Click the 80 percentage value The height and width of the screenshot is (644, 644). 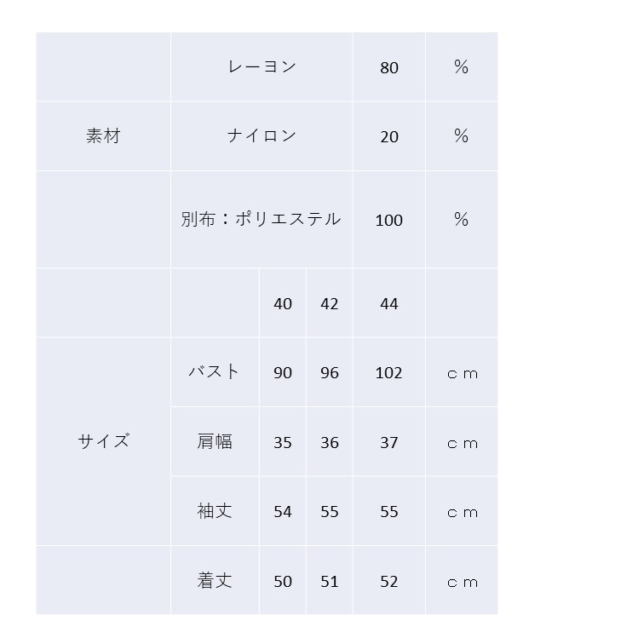(x=389, y=68)
